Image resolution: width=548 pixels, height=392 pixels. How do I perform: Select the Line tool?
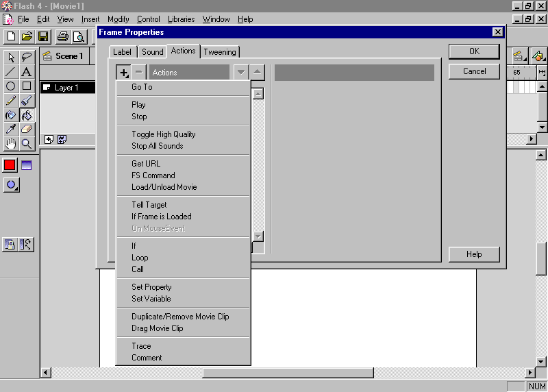[11, 72]
